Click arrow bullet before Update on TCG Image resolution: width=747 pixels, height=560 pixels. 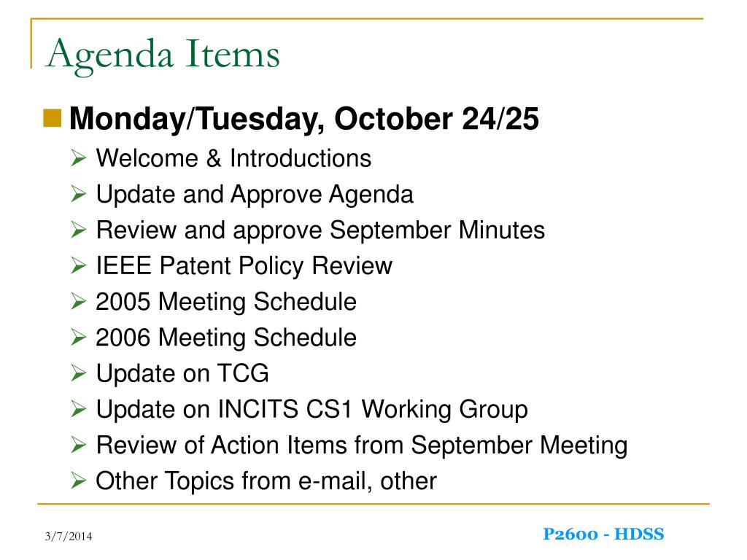pyautogui.click(x=79, y=373)
